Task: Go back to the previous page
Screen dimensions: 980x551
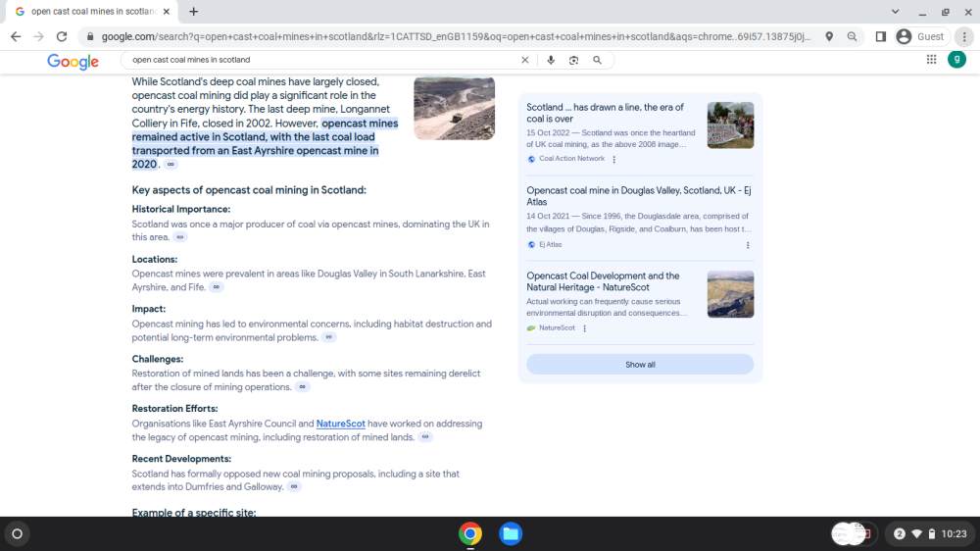Action: pyautogui.click(x=16, y=37)
